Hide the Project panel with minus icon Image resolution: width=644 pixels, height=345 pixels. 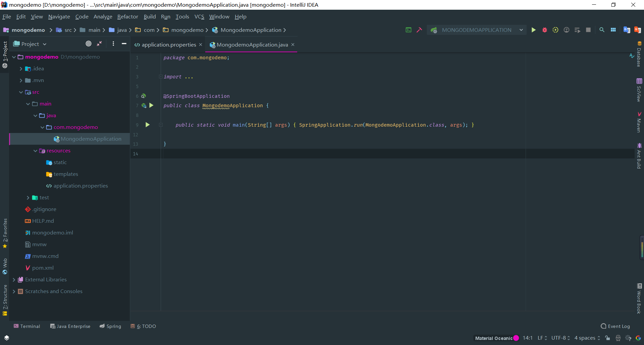coord(124,44)
